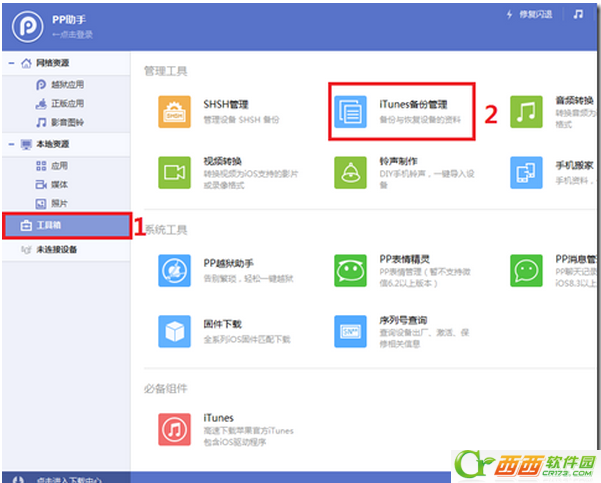The height and width of the screenshot is (483, 601).
Task: Open the 序列号查询 SN icon
Action: [x=350, y=331]
